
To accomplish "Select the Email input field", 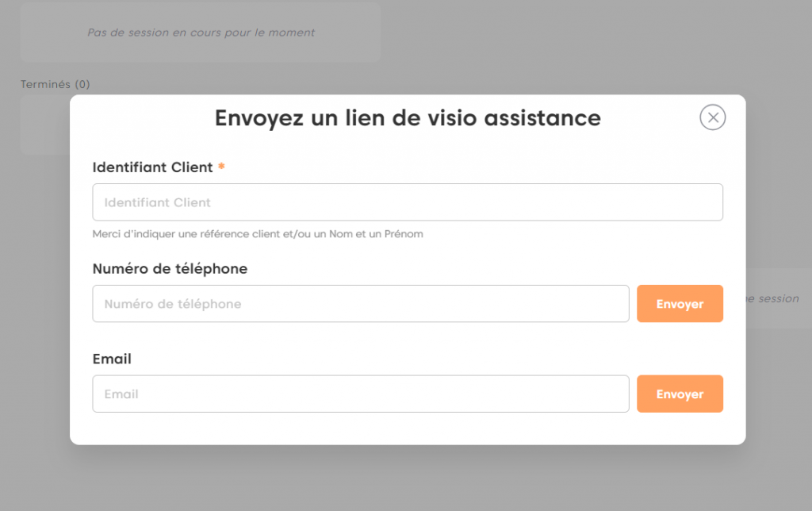I will pos(361,394).
